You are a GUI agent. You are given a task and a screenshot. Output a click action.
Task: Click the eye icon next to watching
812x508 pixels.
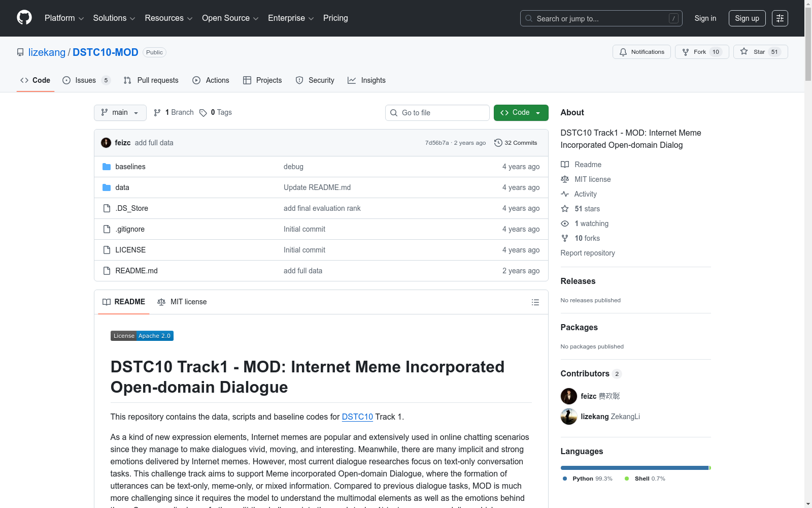click(x=565, y=224)
